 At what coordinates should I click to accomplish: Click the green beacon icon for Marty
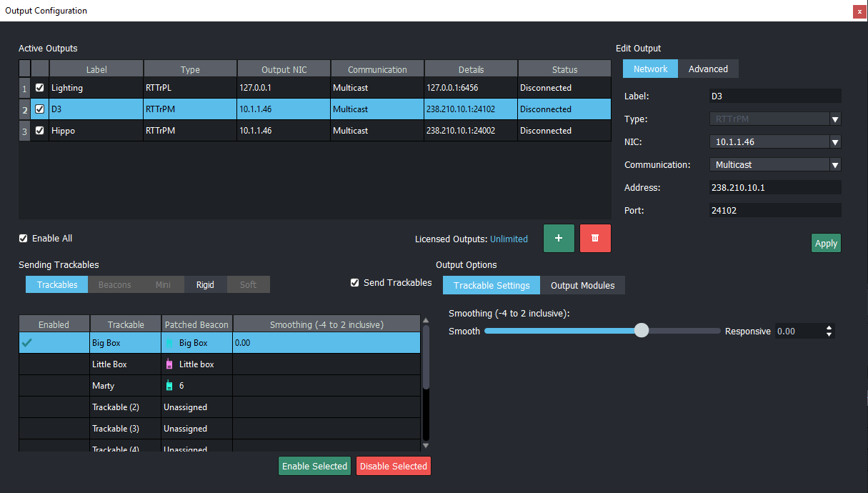[x=169, y=386]
